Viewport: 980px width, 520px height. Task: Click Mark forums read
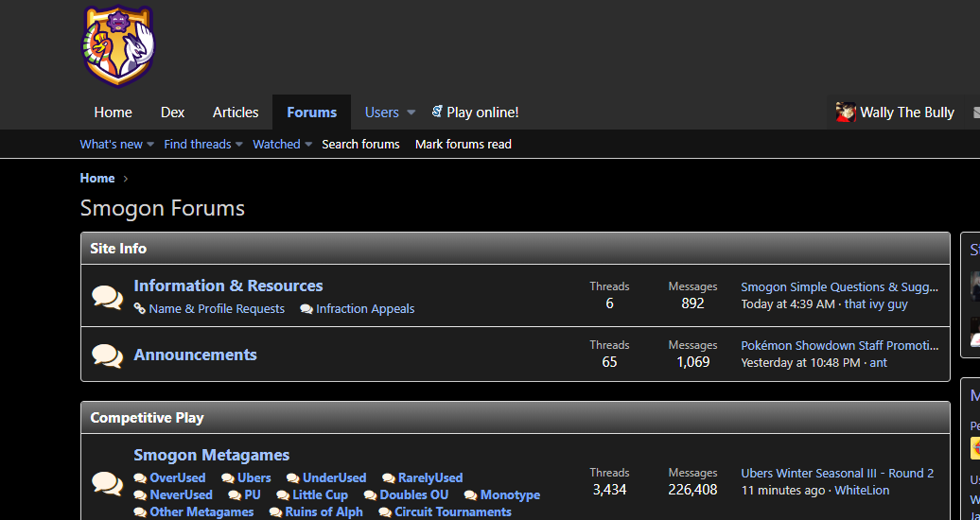(464, 145)
